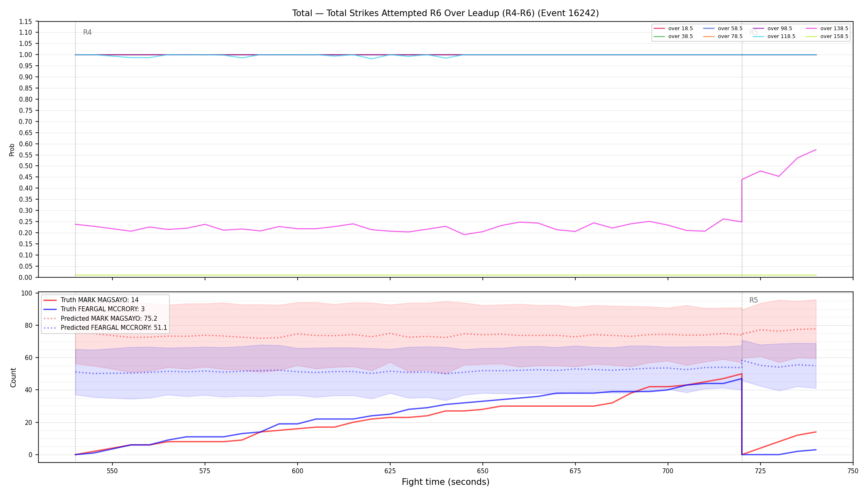Image resolution: width=868 pixels, height=496 pixels.
Task: Click the 550 tick on the time axis
Action: [112, 471]
